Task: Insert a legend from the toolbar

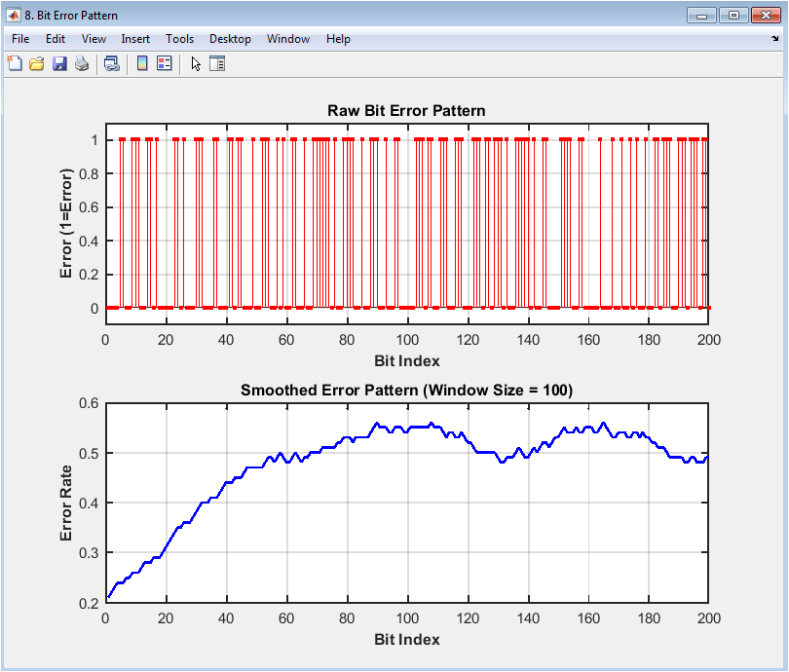Action: coord(164,64)
